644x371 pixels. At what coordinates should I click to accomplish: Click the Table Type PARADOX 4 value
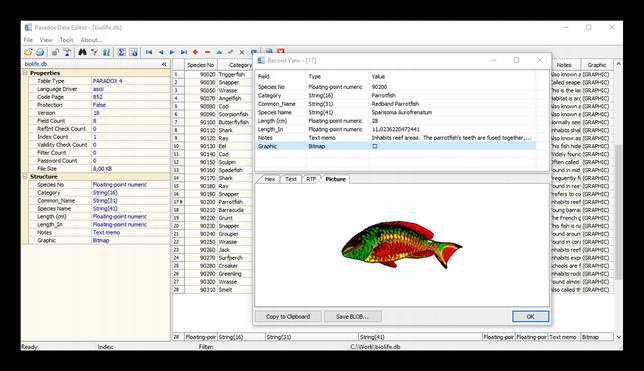pos(108,81)
